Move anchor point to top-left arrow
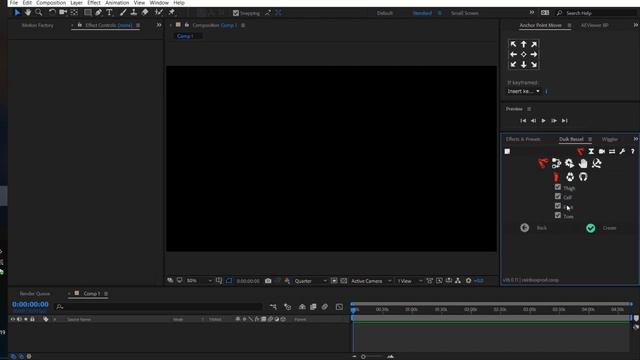 [x=513, y=44]
